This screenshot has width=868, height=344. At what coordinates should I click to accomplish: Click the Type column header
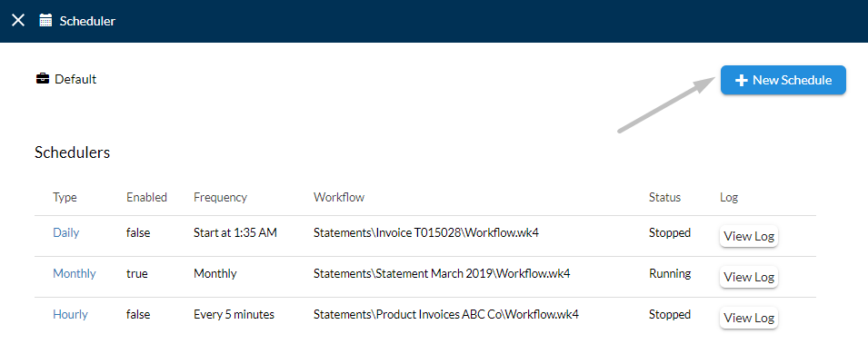coord(65,197)
